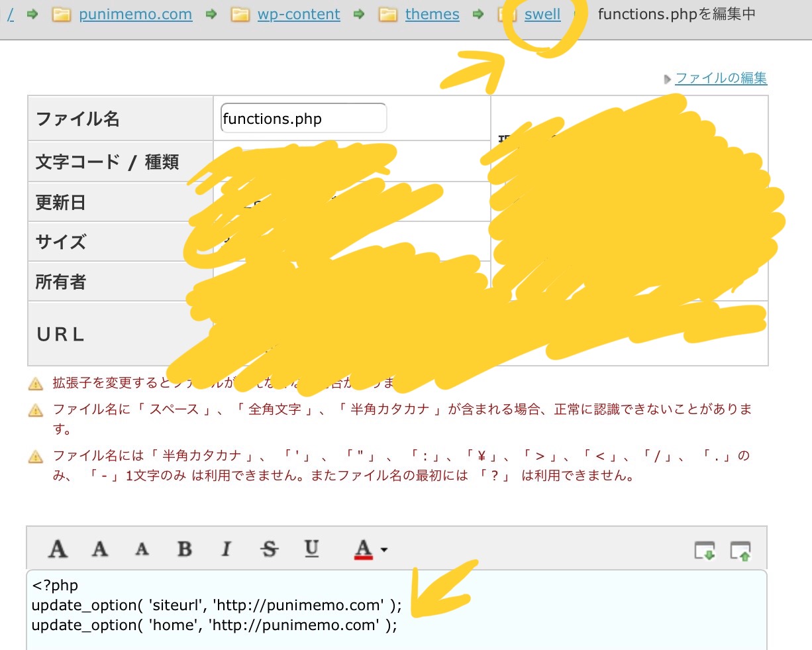Click the punimemo.com folder icon
This screenshot has height=650, width=812.
(62, 15)
